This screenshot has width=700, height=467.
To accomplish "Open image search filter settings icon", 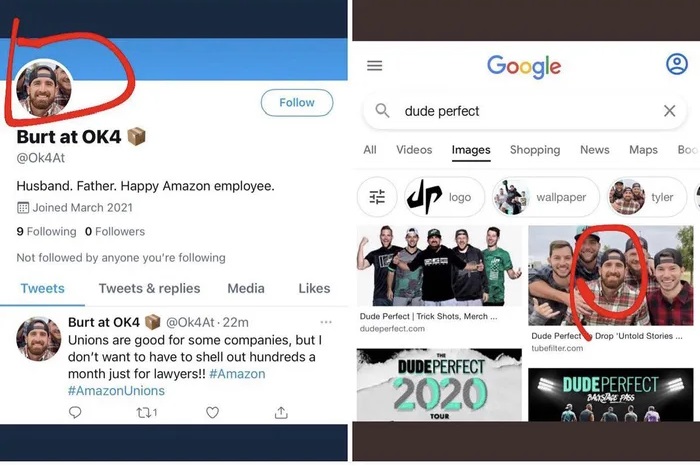I will coord(377,197).
